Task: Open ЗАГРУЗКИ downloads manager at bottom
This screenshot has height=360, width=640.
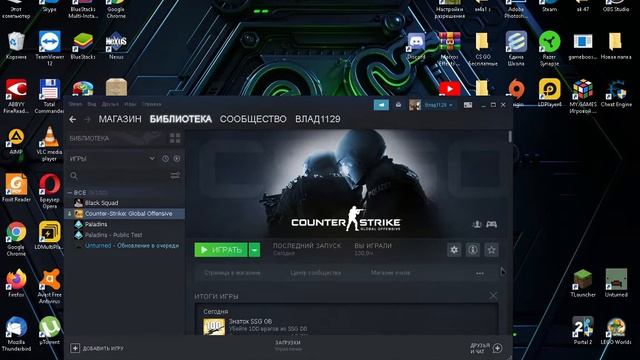Action: tap(288, 343)
